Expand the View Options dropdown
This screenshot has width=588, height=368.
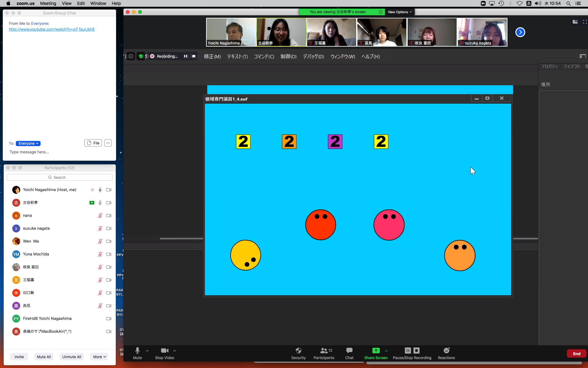pos(400,12)
